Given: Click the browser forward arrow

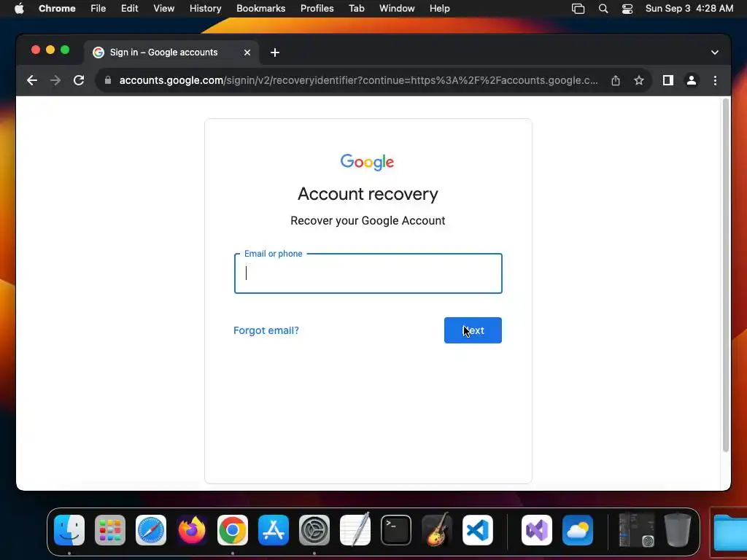Looking at the screenshot, I should coord(55,80).
